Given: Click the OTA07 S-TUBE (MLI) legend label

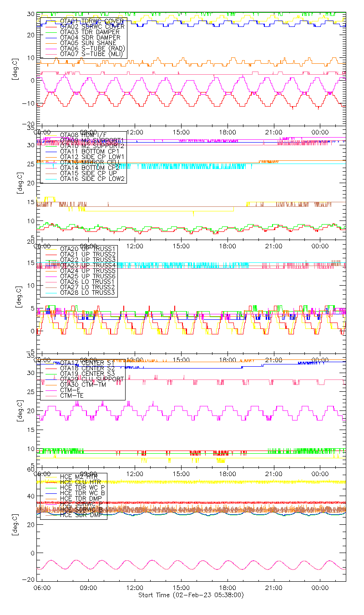Looking at the screenshot, I should [x=92, y=54].
